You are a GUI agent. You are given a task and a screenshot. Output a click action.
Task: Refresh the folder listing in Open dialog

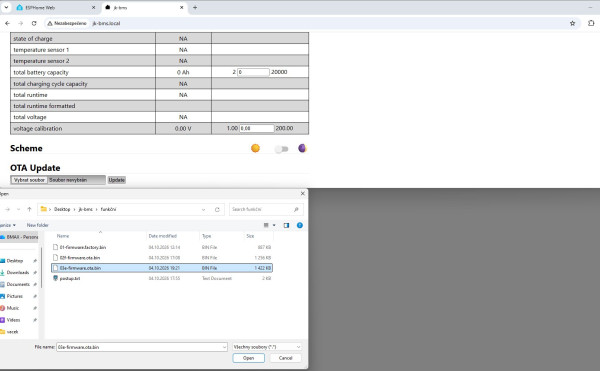(x=217, y=210)
